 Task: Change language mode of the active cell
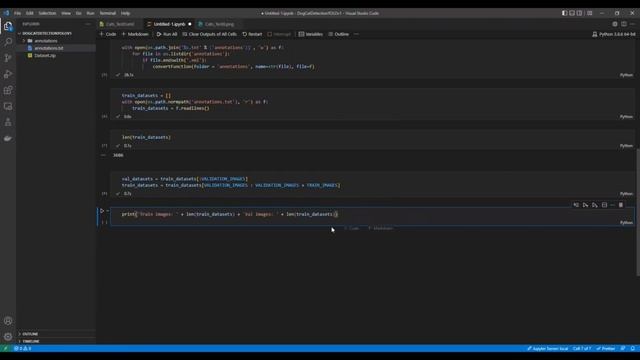(x=626, y=223)
